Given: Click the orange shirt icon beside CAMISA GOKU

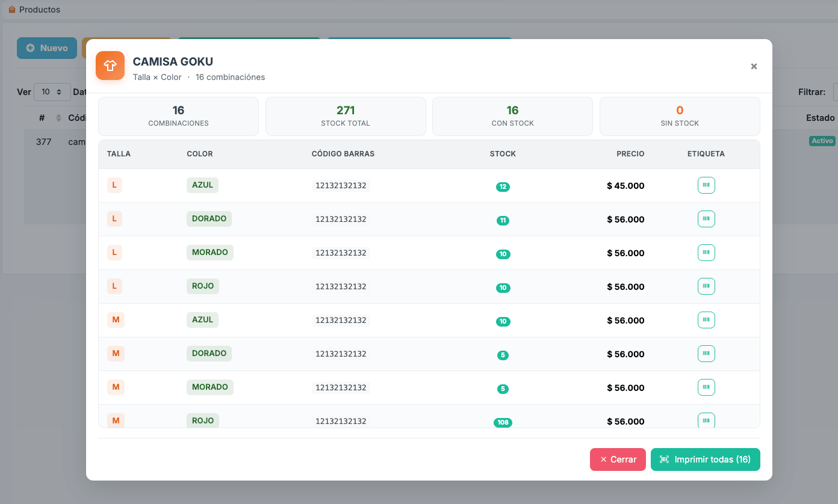Looking at the screenshot, I should click(x=110, y=66).
